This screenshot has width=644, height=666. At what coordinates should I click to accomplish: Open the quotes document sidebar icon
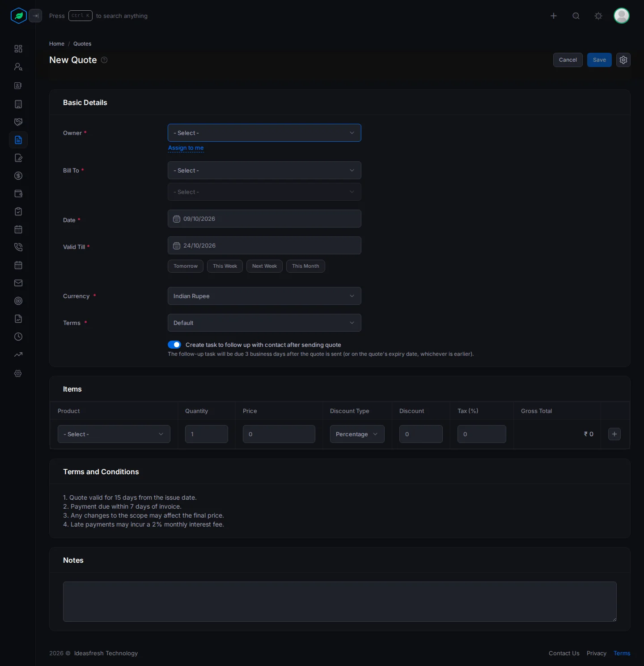coord(18,140)
